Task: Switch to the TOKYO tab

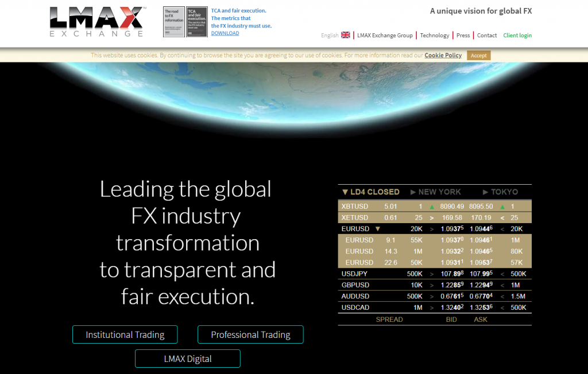Action: pyautogui.click(x=500, y=192)
